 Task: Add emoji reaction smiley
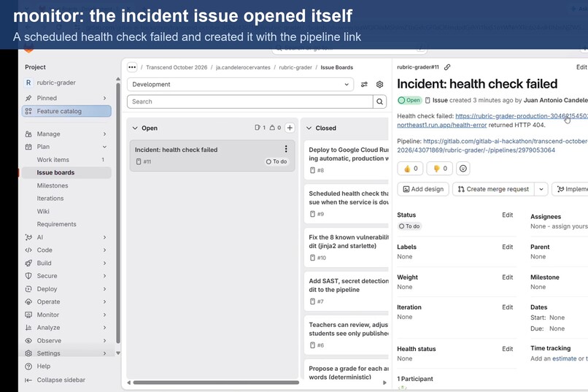[463, 169]
